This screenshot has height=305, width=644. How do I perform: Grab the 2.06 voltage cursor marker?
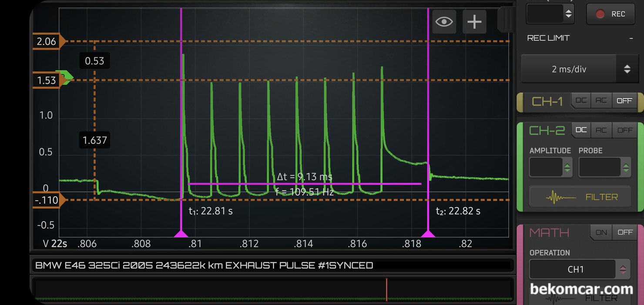(x=49, y=42)
